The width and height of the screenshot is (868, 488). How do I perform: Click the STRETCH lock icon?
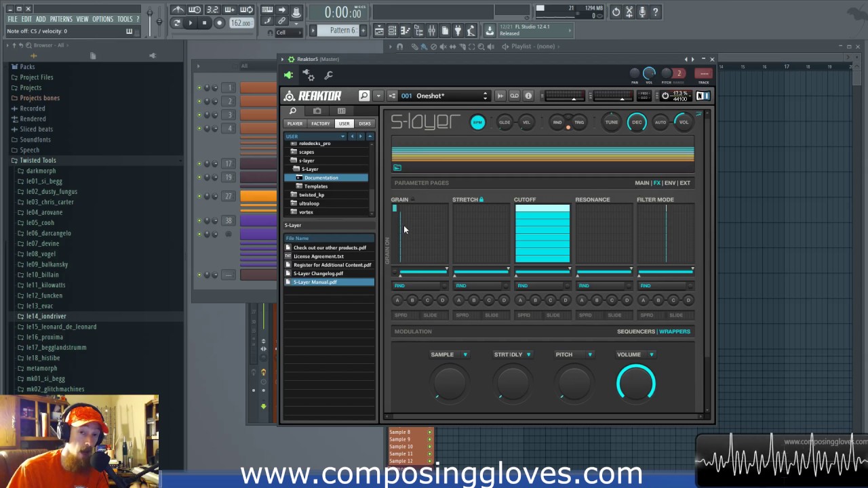[481, 199]
